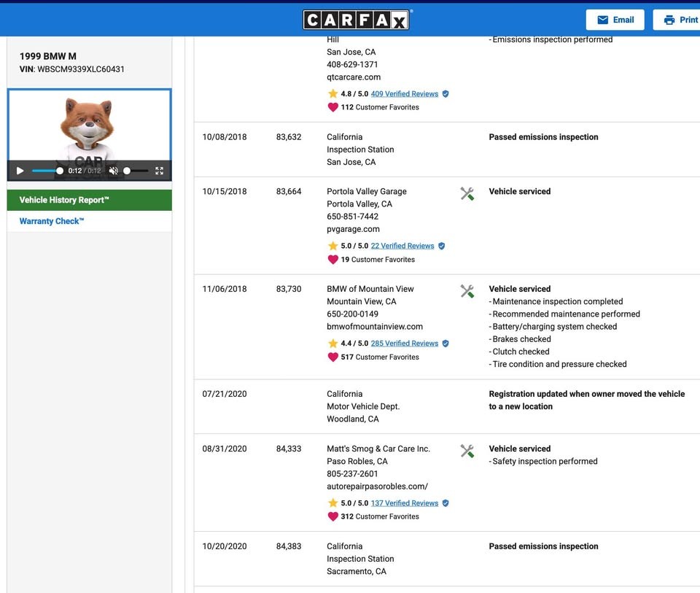Screen dimensions: 700x593
Task: Switch to the Warranty Check tab
Action: [x=52, y=221]
